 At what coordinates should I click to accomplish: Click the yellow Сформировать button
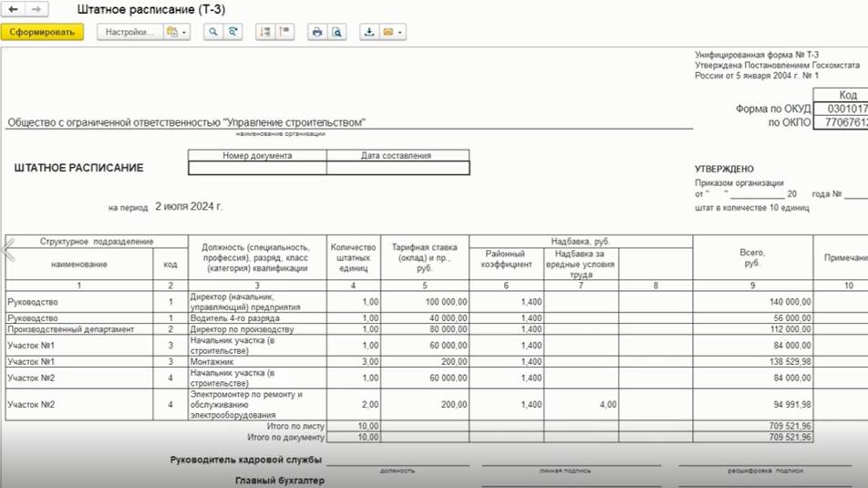(42, 32)
